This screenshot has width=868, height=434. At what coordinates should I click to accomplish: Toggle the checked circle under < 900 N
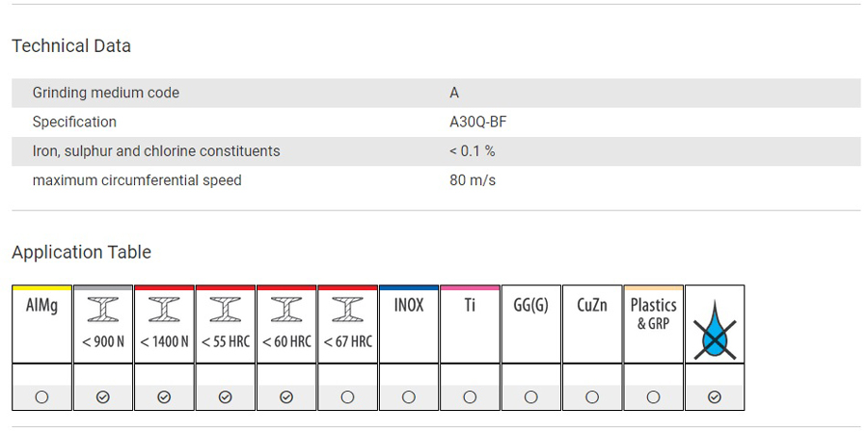click(103, 397)
